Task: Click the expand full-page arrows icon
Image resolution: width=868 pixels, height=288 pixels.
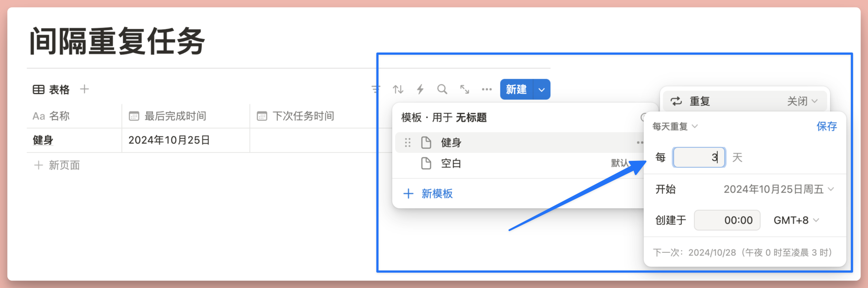Action: coord(465,89)
